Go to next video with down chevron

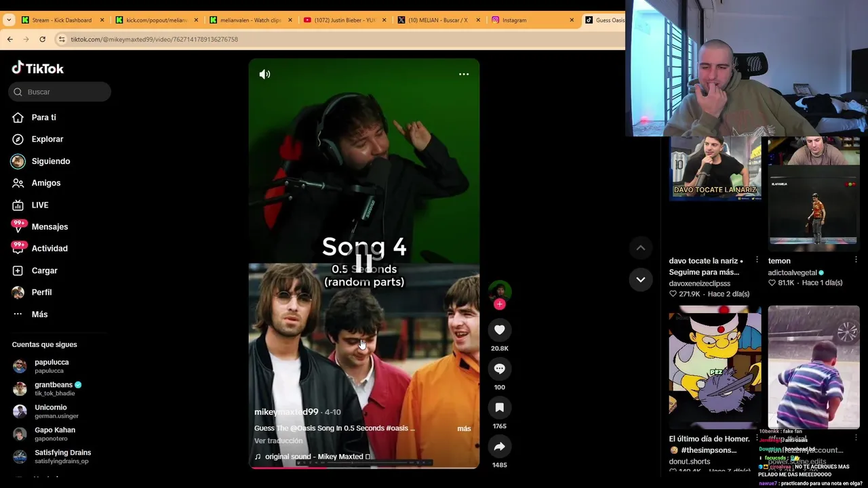click(641, 280)
